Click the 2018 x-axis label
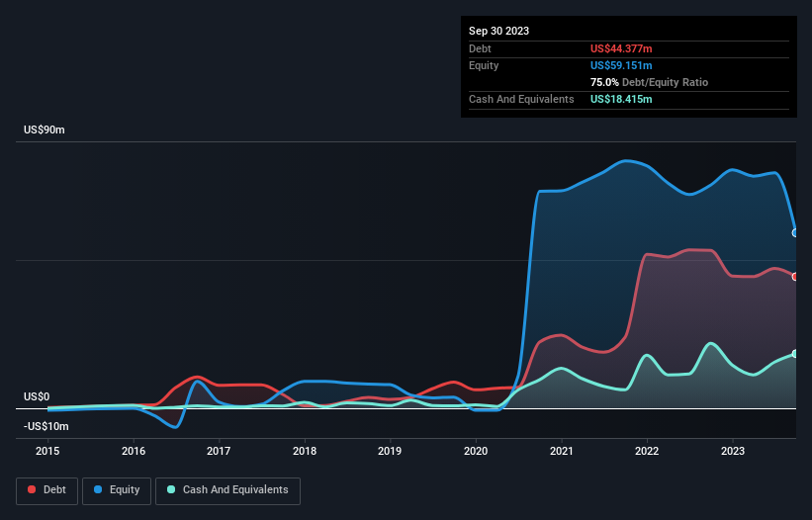This screenshot has height=520, width=812. click(x=305, y=451)
